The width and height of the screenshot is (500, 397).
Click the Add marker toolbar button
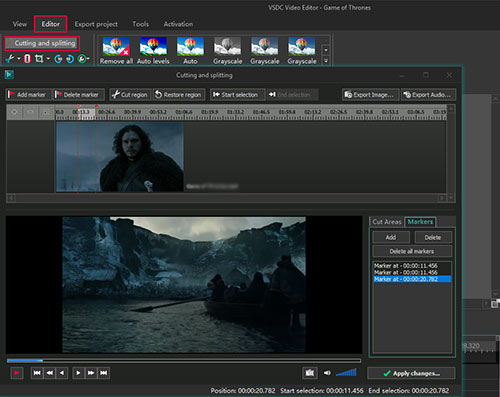click(29, 95)
